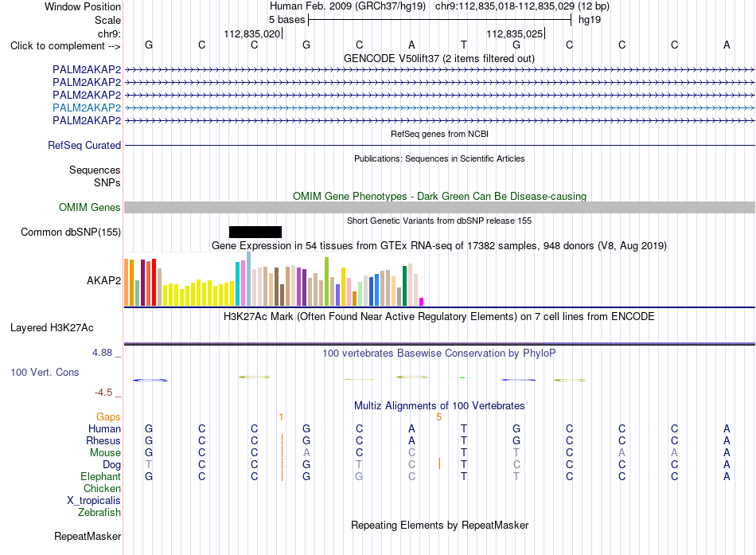Click the Gaps row label
Viewport: 756px width, 555px height.
pos(108,416)
